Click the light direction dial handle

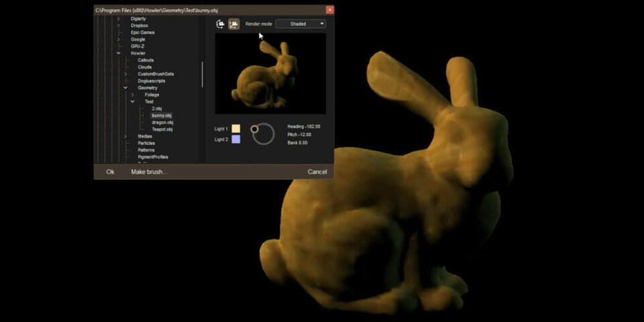pos(254,128)
